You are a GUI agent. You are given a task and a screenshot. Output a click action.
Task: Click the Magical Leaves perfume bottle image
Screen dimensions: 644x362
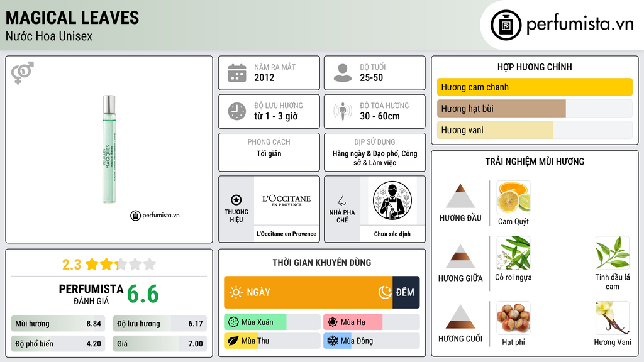pyautogui.click(x=109, y=149)
